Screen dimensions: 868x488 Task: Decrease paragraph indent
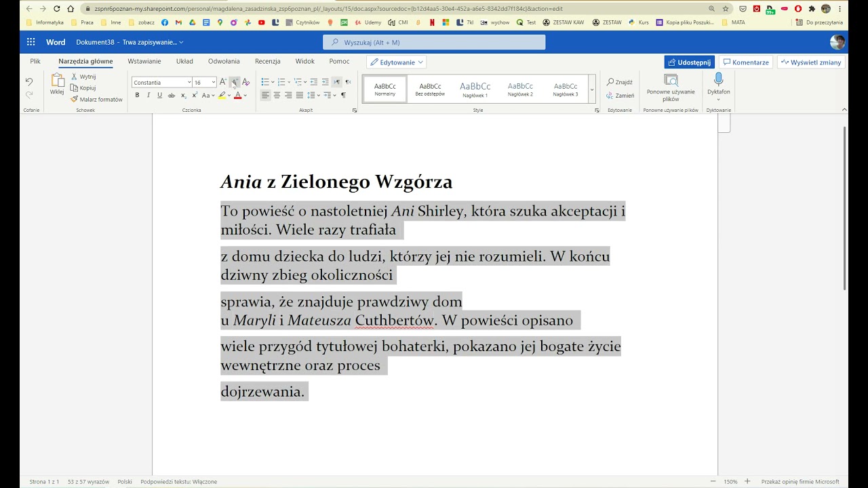coord(314,82)
